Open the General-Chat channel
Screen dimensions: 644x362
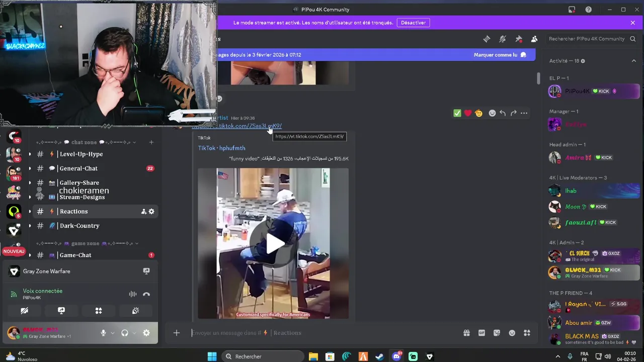[x=95, y=168]
